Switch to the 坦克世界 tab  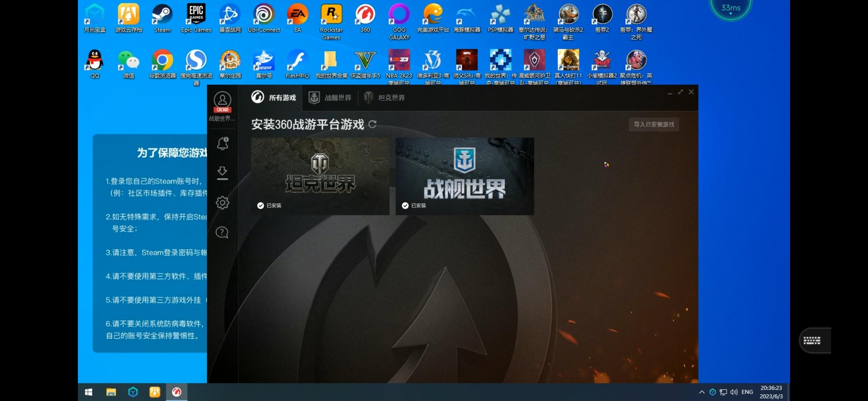tap(385, 98)
